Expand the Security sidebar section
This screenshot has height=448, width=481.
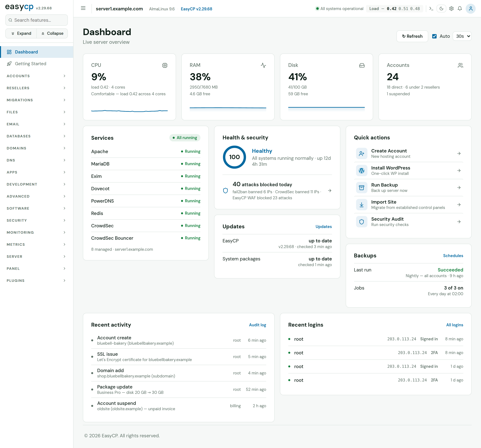coord(37,220)
